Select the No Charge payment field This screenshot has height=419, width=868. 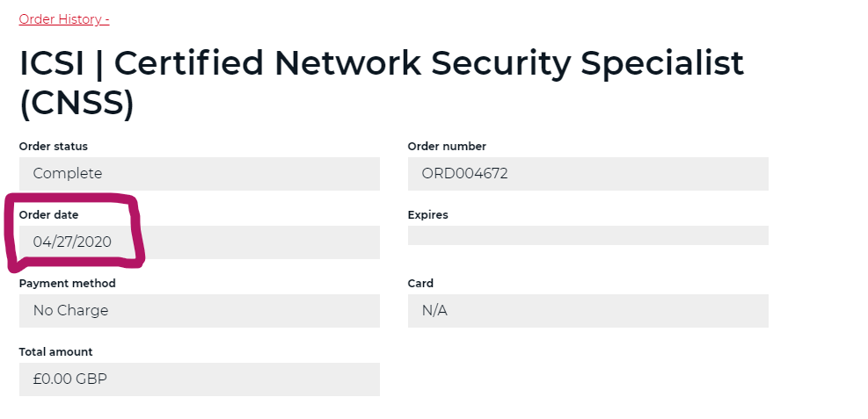point(199,311)
